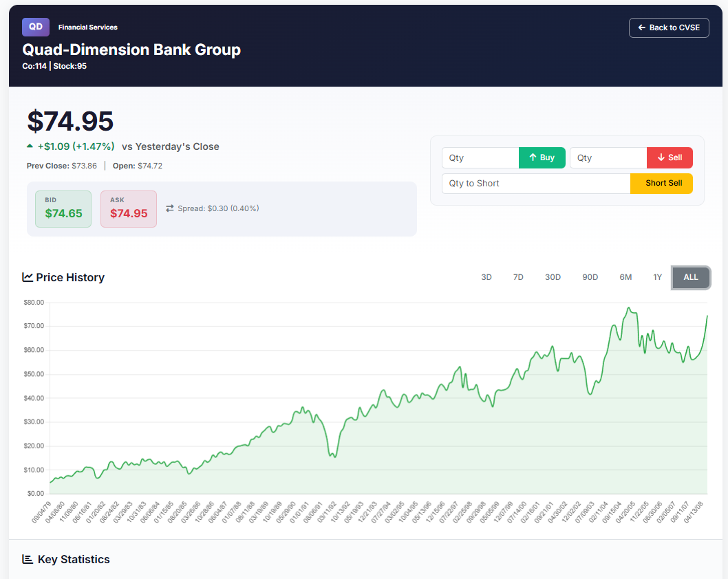
Task: Click the green BID price box
Action: click(63, 208)
